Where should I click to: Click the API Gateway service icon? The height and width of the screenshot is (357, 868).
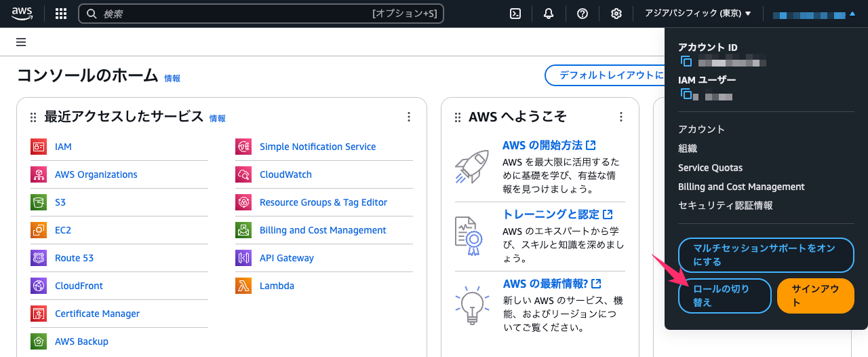pos(243,258)
